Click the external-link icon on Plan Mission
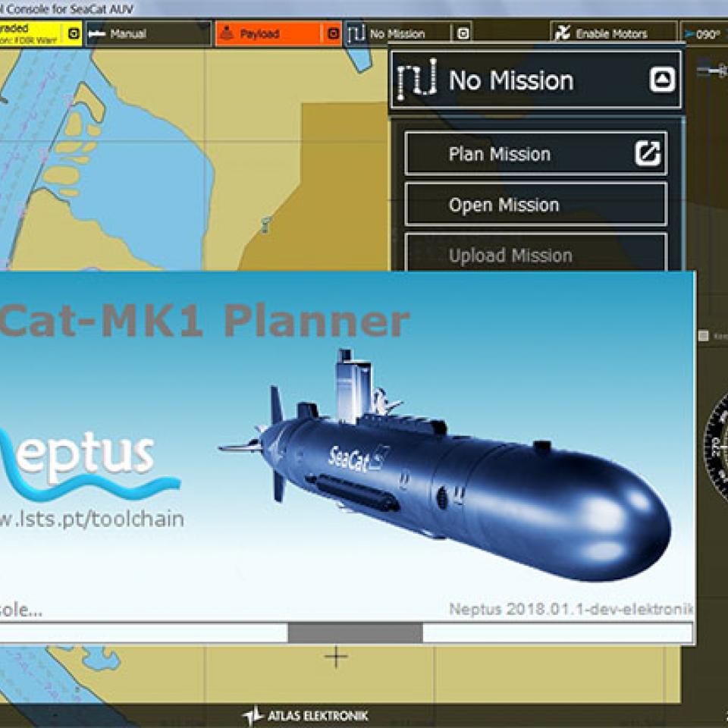 pyautogui.click(x=648, y=153)
